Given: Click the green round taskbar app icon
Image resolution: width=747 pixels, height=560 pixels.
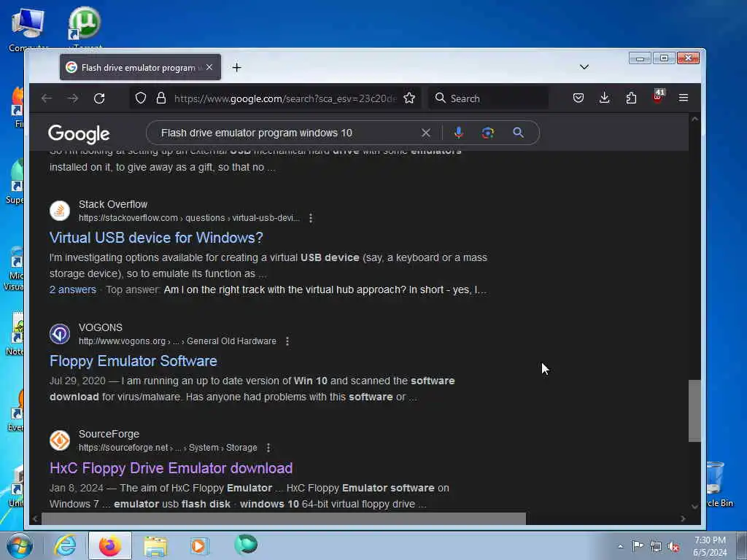Looking at the screenshot, I should click(x=246, y=545).
